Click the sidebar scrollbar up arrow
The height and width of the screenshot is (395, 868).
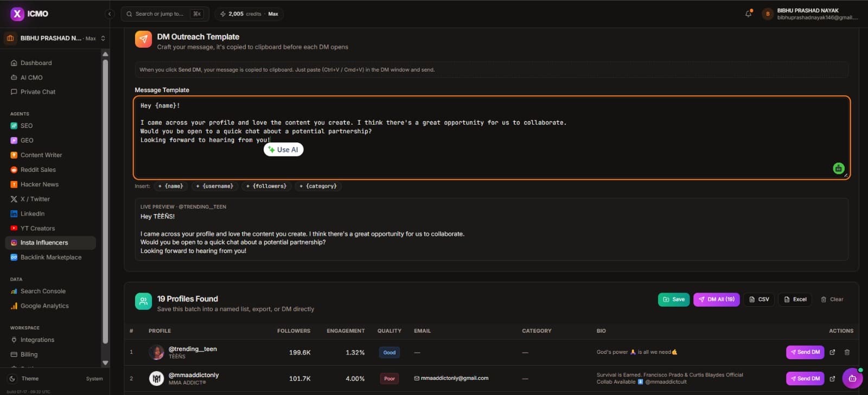pyautogui.click(x=105, y=54)
